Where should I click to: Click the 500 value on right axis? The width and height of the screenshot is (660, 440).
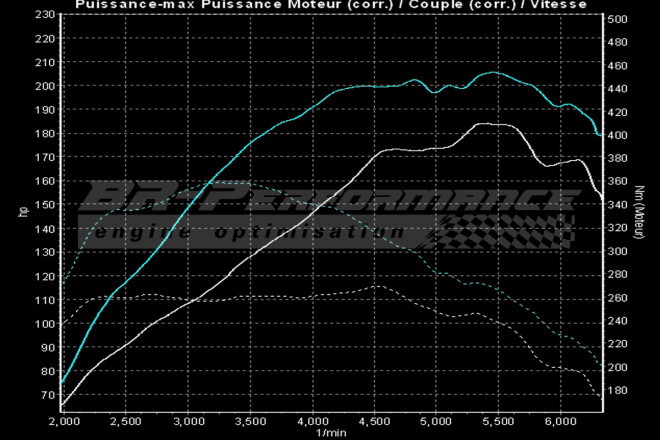click(619, 19)
